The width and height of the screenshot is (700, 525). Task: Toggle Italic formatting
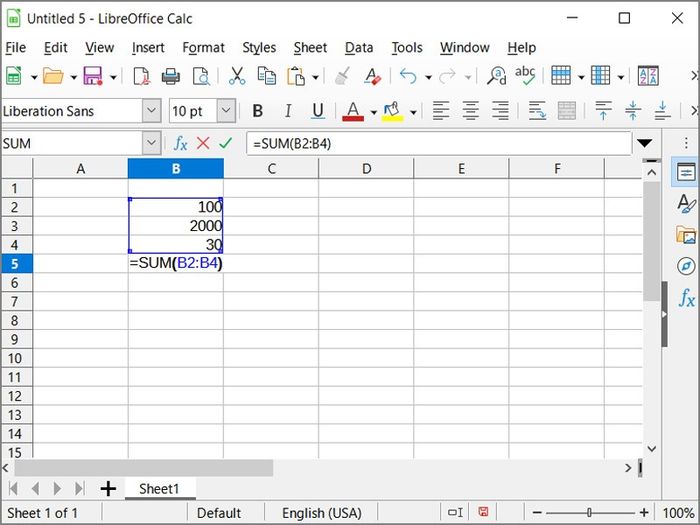click(x=288, y=111)
